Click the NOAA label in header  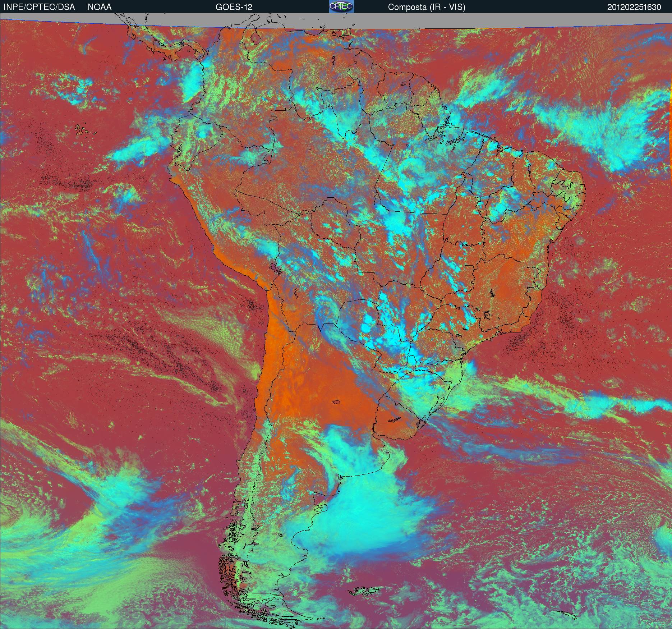tap(100, 7)
